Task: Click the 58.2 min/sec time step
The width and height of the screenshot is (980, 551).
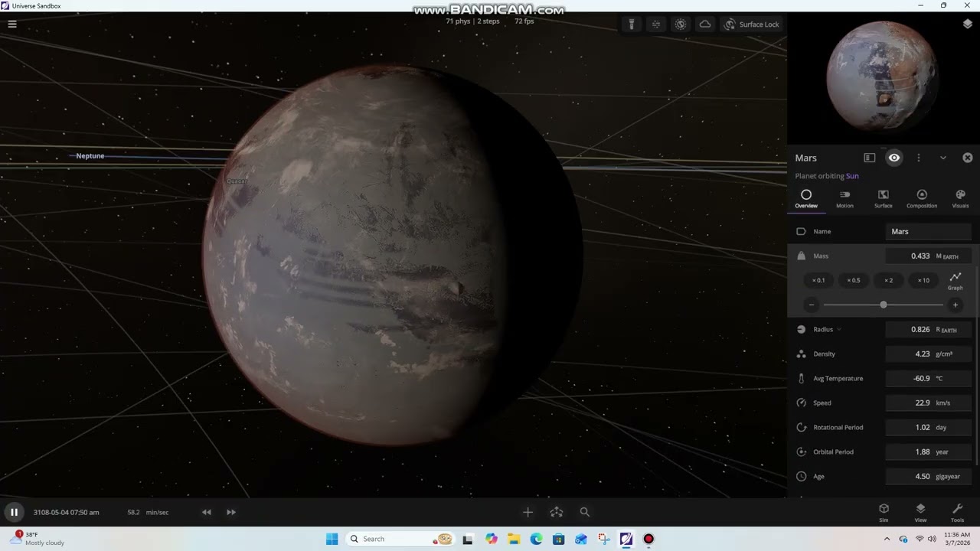Action: [148, 512]
